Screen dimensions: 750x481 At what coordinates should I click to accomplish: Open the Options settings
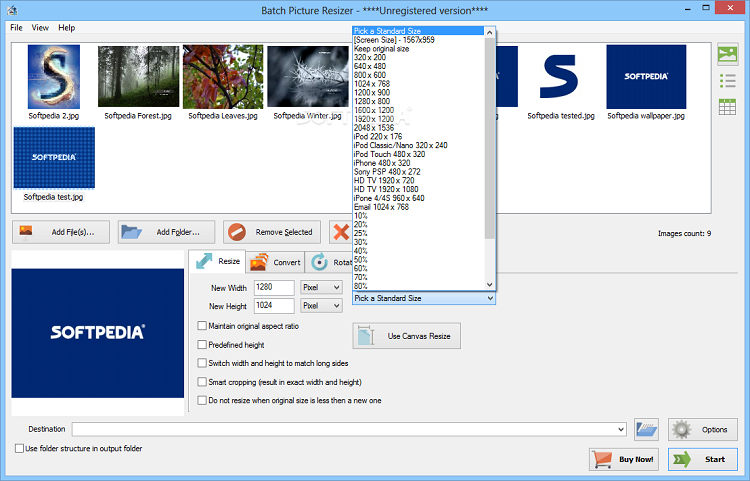point(703,429)
